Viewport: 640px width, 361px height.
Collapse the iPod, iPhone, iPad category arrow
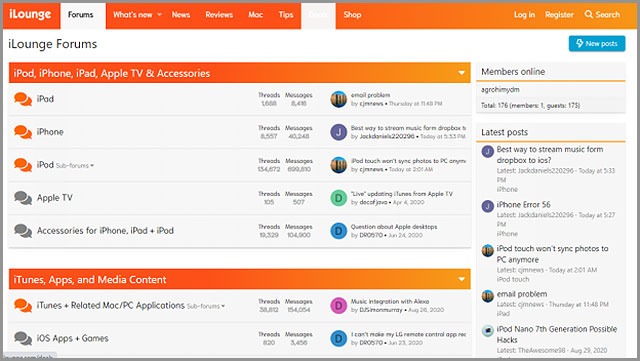[x=461, y=73]
